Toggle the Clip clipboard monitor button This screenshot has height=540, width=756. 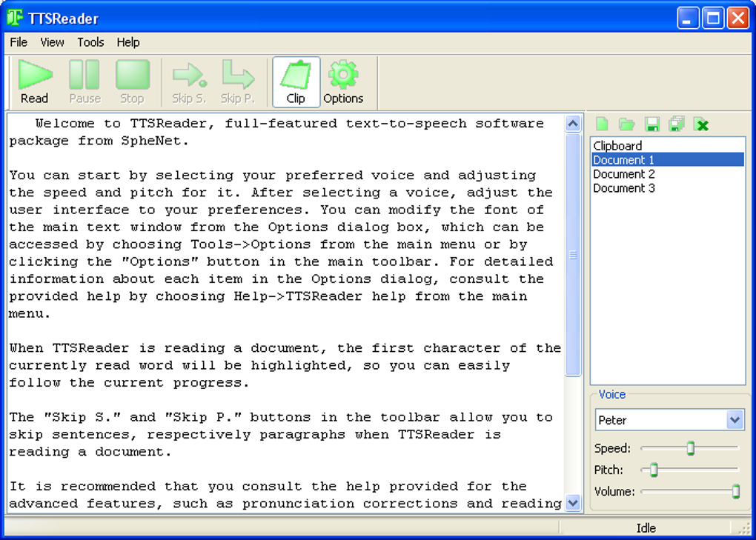[x=296, y=82]
